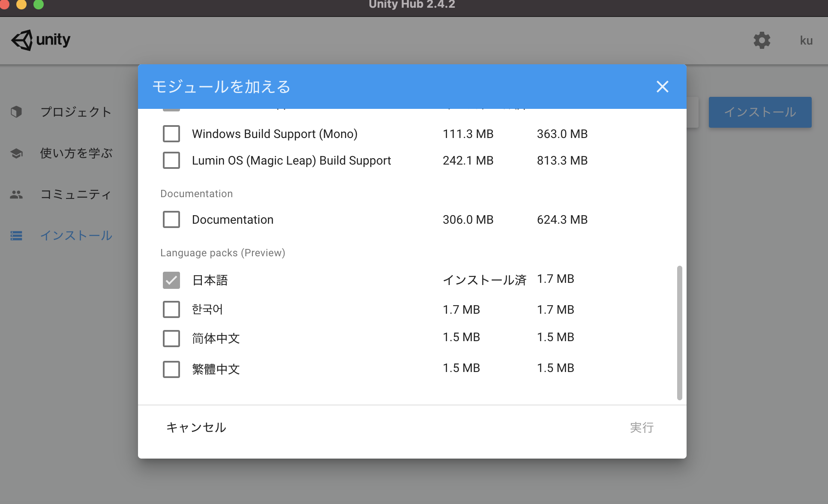Click the Windows Build Support (Mono) label
The height and width of the screenshot is (504, 828).
(x=275, y=134)
